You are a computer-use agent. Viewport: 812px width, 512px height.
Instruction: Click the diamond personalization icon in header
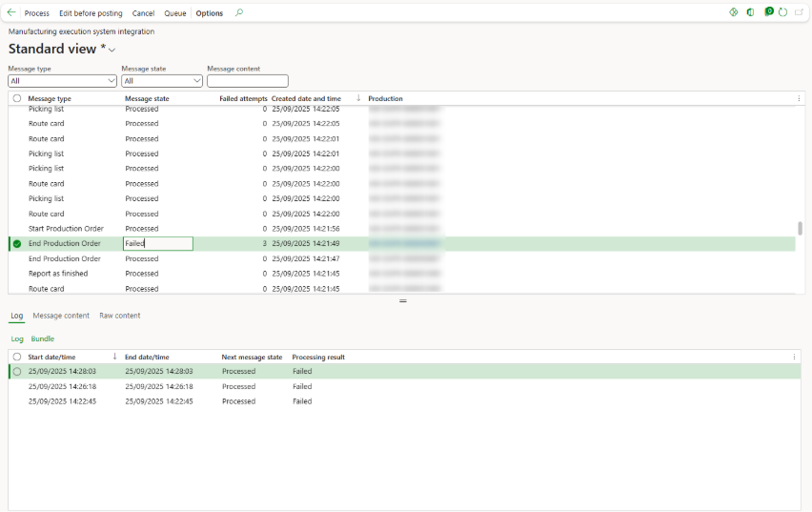[733, 12]
